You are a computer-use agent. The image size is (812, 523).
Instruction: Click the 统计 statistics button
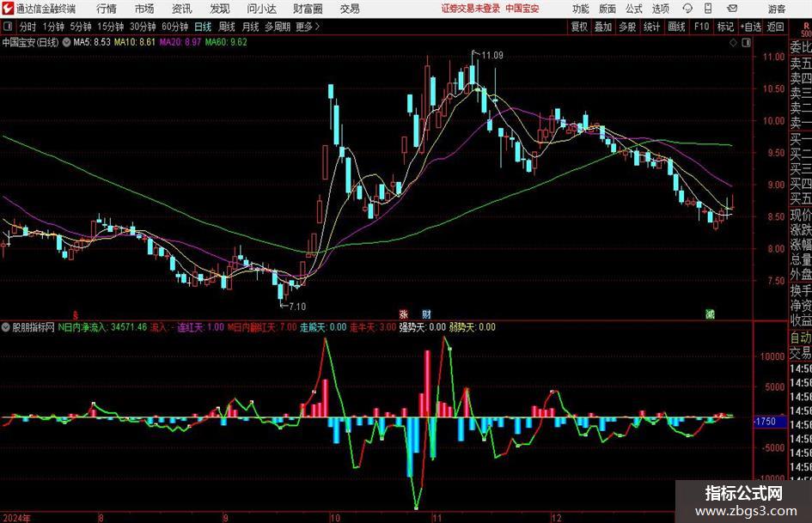click(x=651, y=27)
